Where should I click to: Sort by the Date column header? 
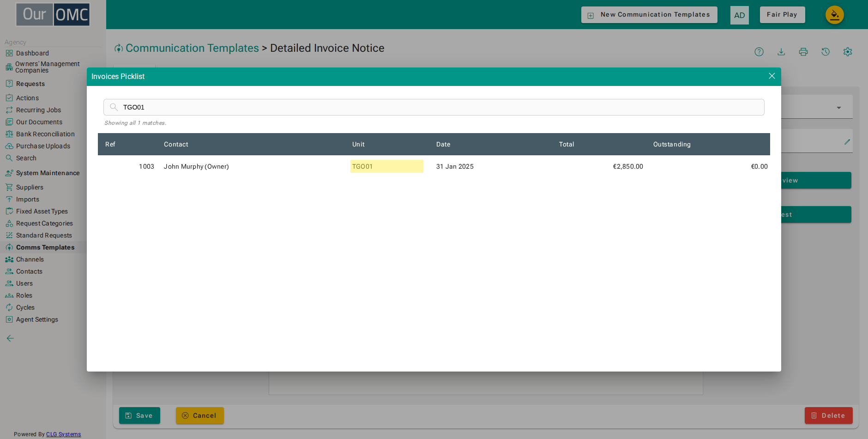(x=443, y=144)
